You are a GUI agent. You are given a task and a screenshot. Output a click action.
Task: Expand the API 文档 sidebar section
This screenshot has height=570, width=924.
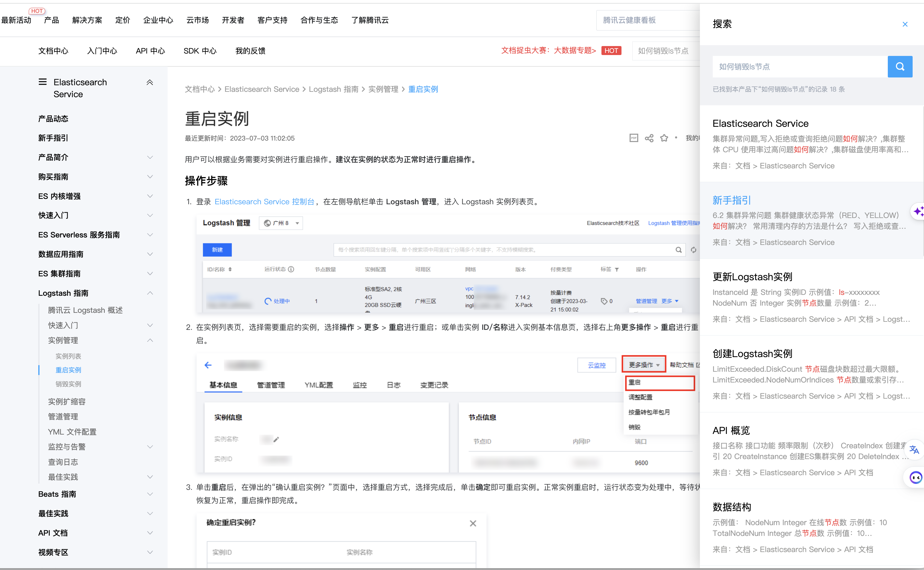tap(150, 533)
